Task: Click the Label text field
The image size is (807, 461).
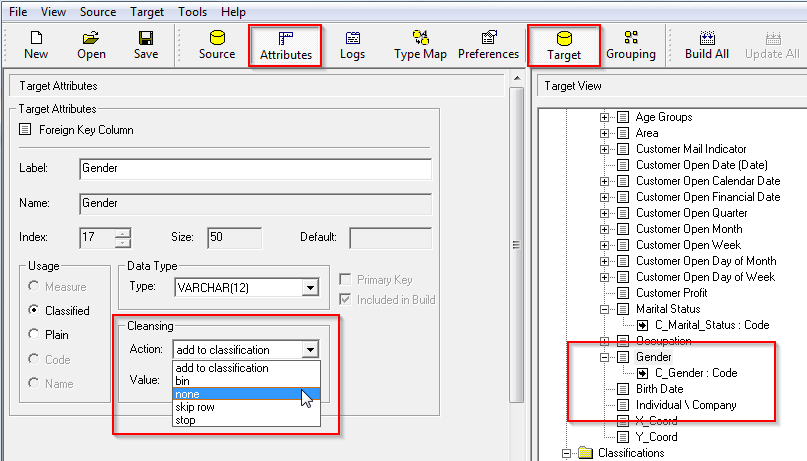Action: 255,168
